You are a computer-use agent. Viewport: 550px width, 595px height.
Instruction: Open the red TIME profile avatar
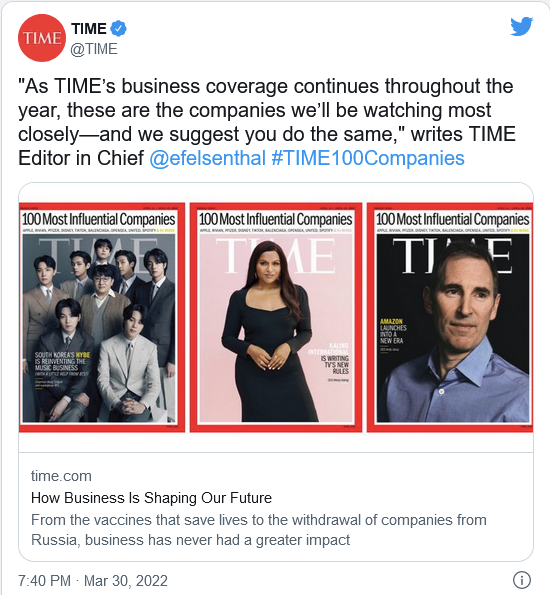pos(42,38)
